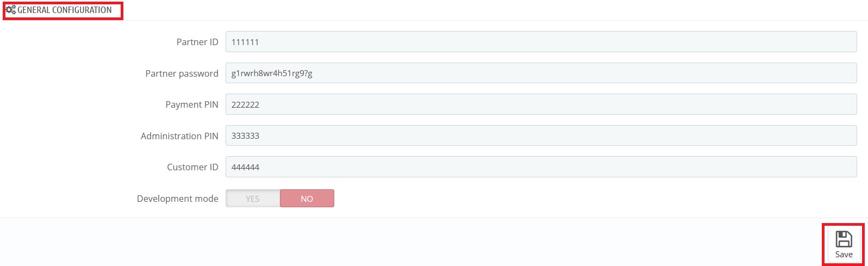Click into the Partner password field
868x266 pixels.
[x=541, y=73]
